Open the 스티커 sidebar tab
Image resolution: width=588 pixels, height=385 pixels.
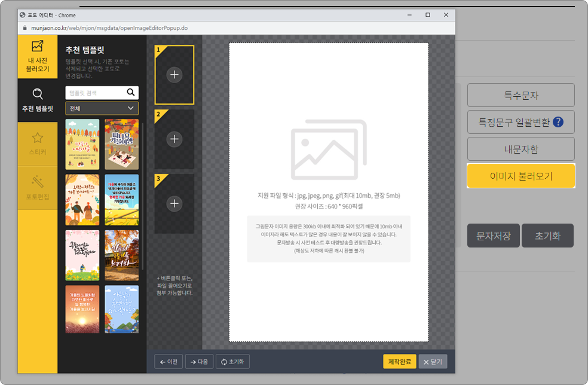tap(38, 143)
